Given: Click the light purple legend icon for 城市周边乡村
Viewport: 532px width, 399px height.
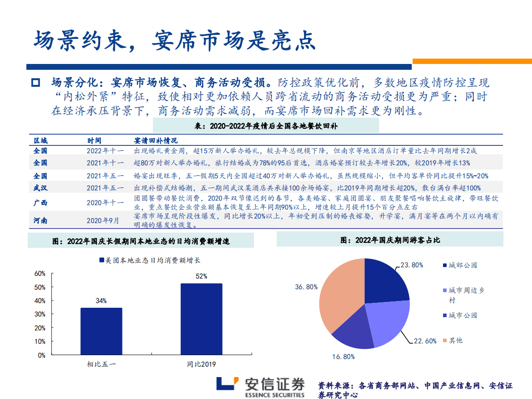Looking at the screenshot, I should click(445, 290).
